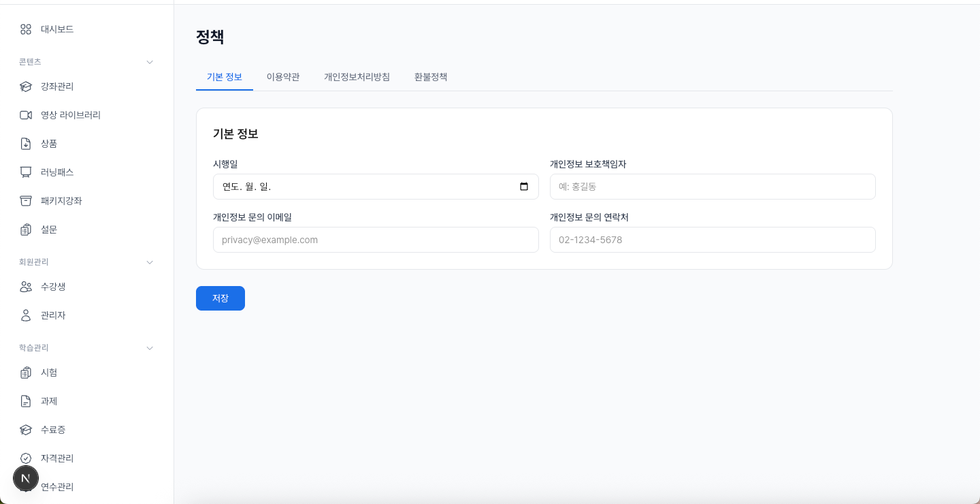Focus the 시행일 date input

(376, 187)
